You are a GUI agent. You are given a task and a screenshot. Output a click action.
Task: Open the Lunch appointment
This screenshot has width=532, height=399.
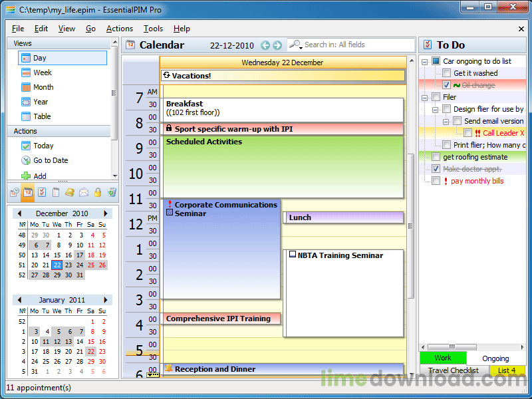click(x=343, y=217)
